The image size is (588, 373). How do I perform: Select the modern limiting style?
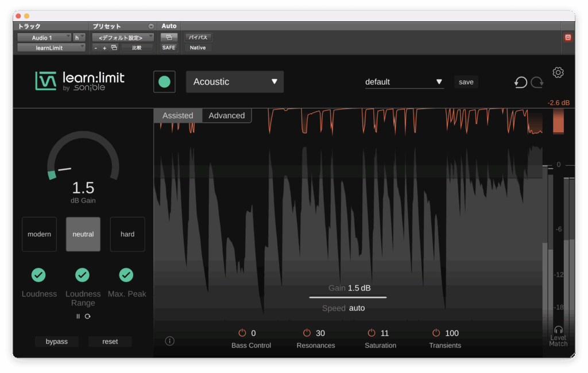click(40, 234)
